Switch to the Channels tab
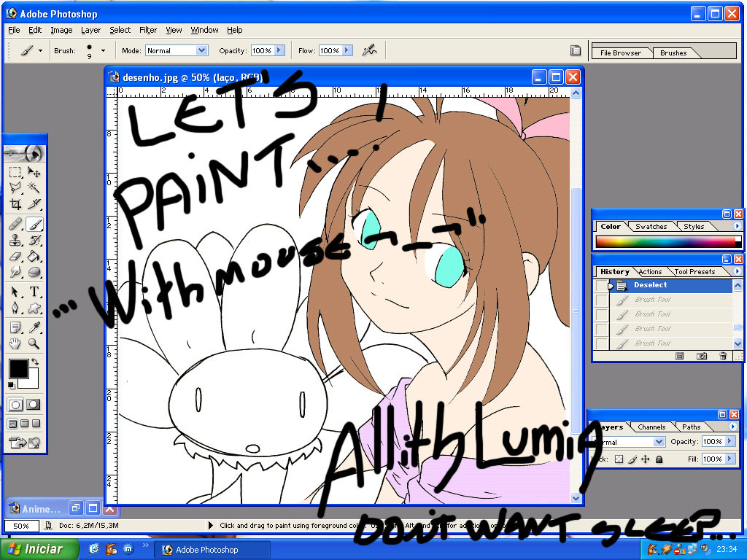Screen dimensions: 747x560 pyautogui.click(x=651, y=427)
